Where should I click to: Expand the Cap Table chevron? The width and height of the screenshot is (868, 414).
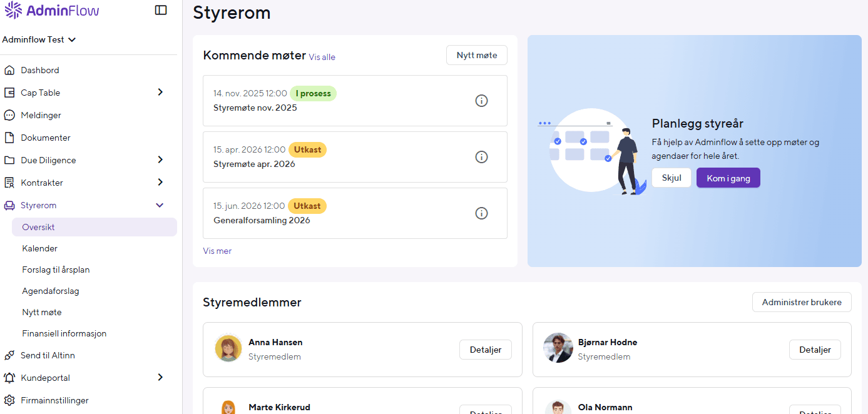[x=160, y=92]
